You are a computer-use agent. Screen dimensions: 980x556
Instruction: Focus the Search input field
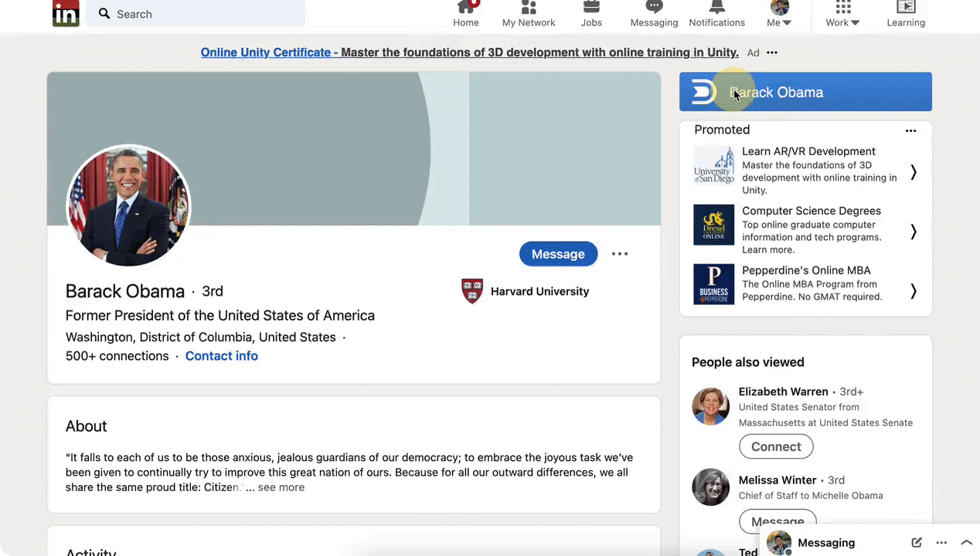pyautogui.click(x=196, y=14)
